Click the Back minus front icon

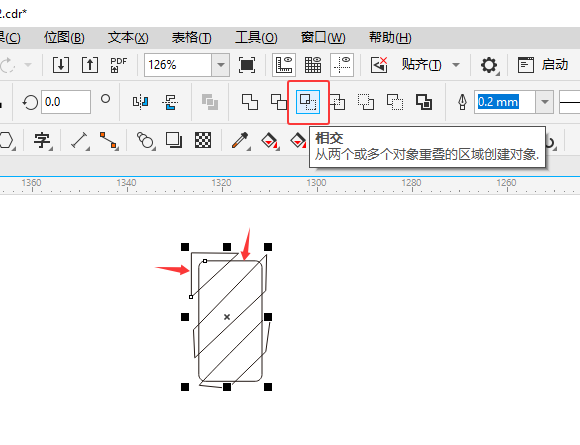[395, 102]
